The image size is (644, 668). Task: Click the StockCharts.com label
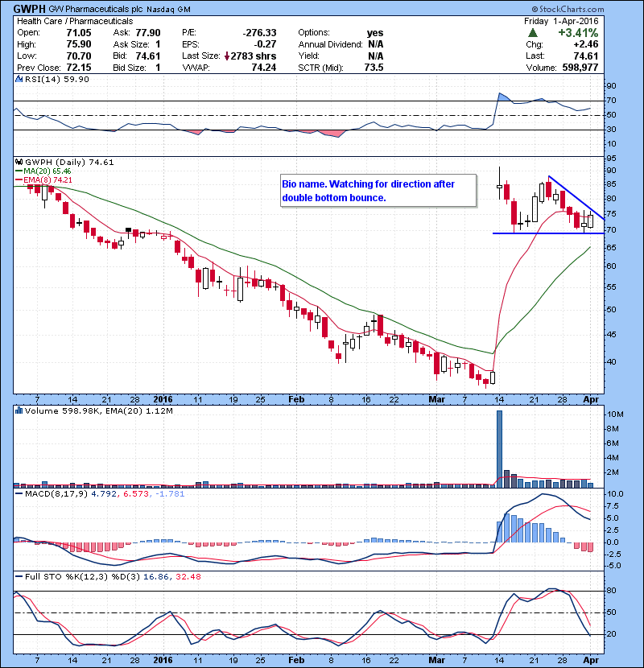[x=568, y=9]
